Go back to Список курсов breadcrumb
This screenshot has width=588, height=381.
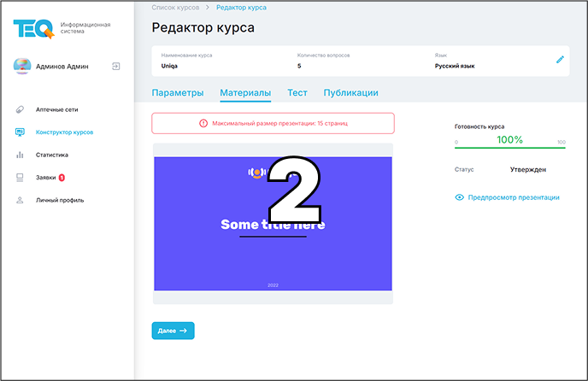point(175,7)
